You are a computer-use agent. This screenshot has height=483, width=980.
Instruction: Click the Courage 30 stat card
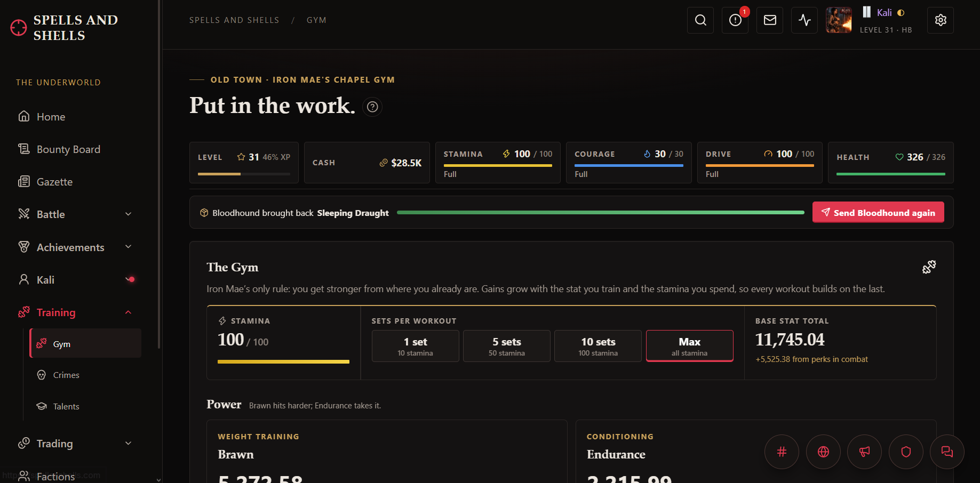(x=628, y=163)
